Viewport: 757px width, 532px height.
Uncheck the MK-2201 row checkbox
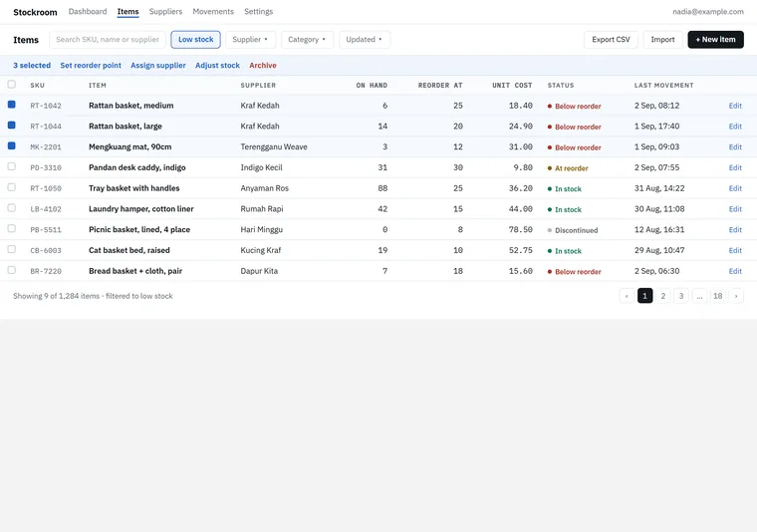[12, 146]
